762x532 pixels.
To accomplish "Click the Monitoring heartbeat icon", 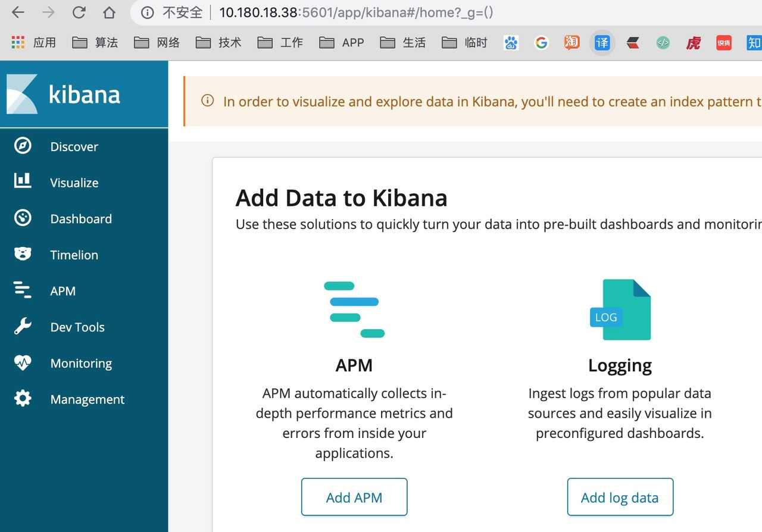I will point(23,362).
